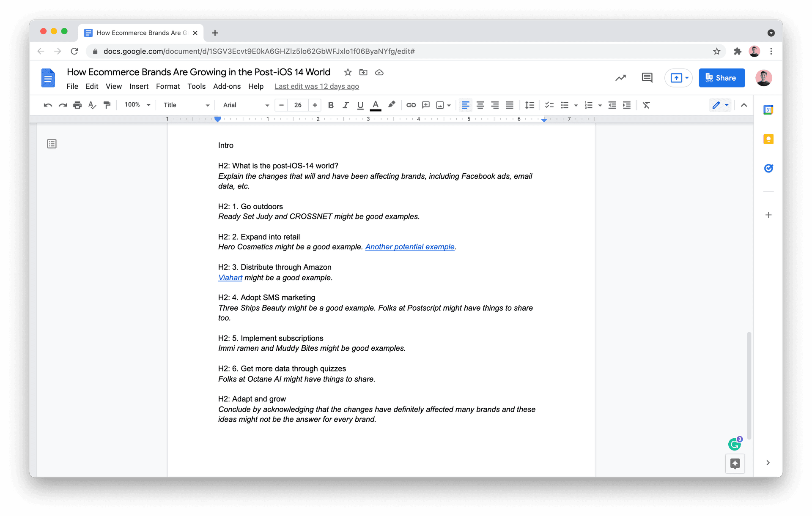Clear text formatting
The height and width of the screenshot is (516, 812).
646,105
